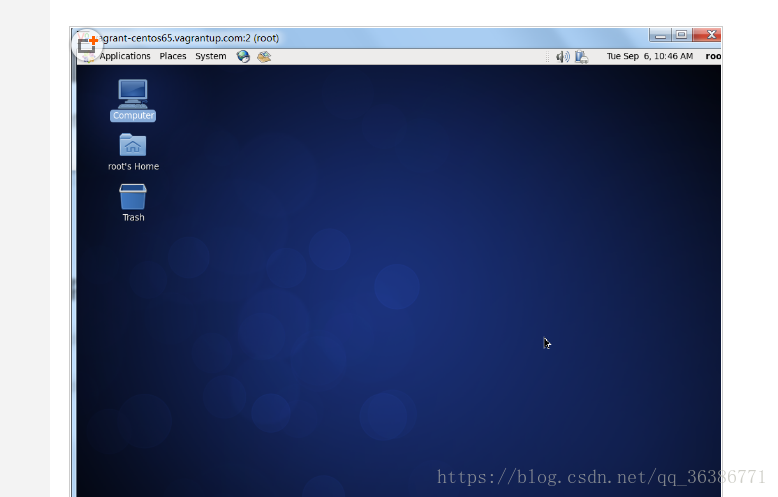Open the mail launcher icon in panel
Viewport: 778px width, 497px height.
[x=264, y=57]
